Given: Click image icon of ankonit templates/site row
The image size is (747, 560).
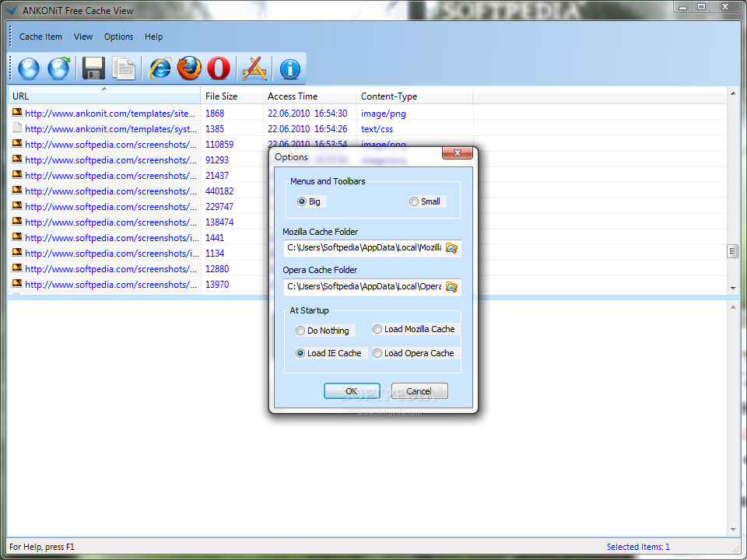Looking at the screenshot, I should (17, 112).
